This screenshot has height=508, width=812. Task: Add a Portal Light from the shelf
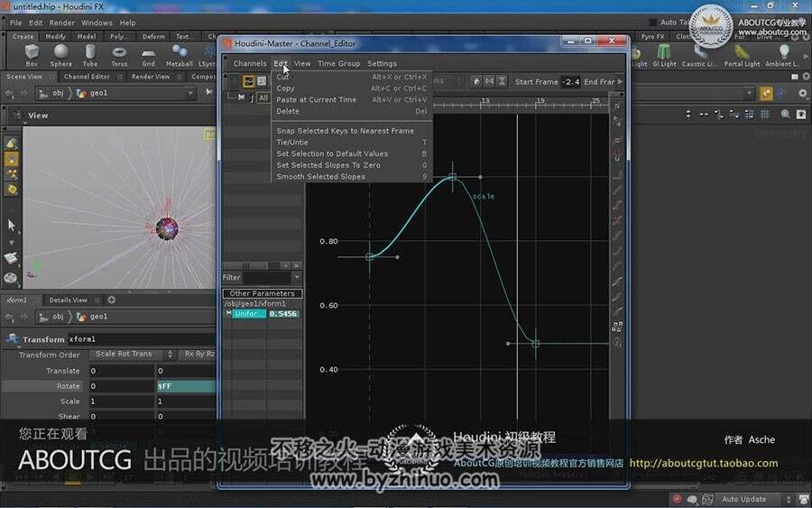click(742, 55)
